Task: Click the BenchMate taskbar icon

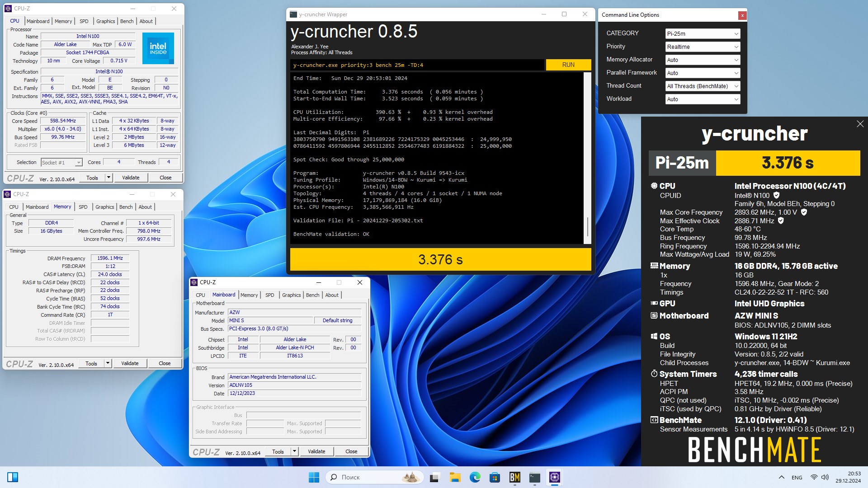Action: point(514,477)
